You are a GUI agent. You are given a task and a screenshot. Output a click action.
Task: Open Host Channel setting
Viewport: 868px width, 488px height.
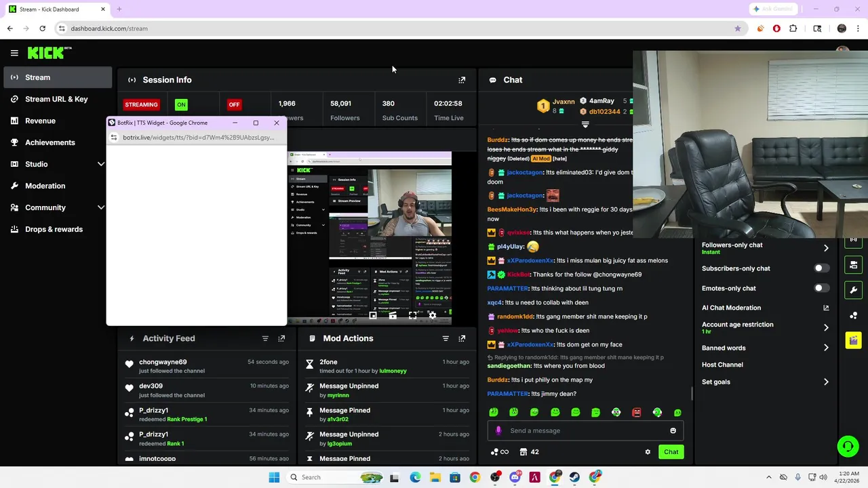tap(722, 365)
